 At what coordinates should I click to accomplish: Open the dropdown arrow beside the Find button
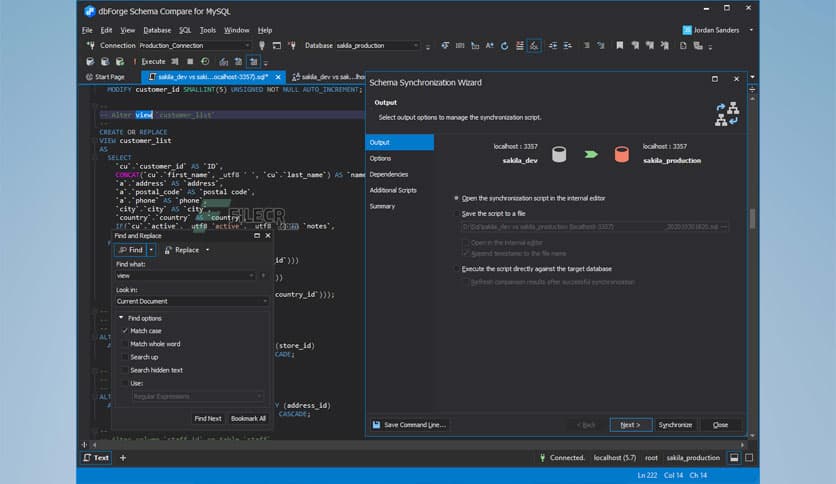(151, 249)
